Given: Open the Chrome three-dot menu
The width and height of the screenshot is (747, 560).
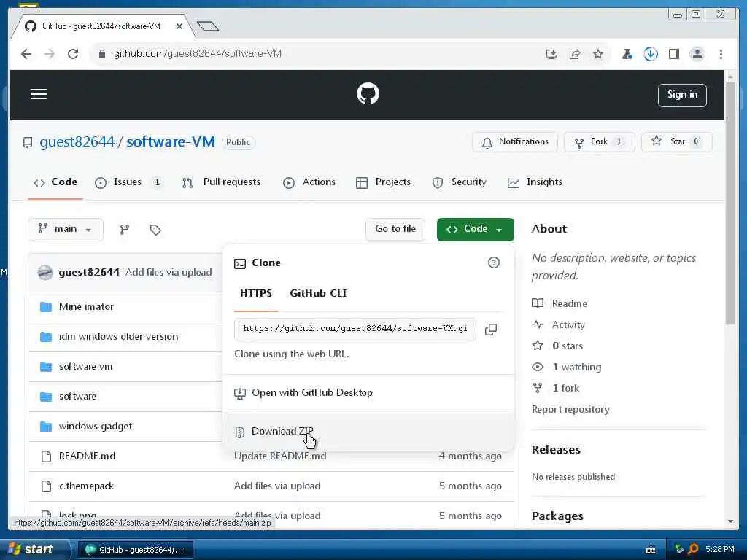Looking at the screenshot, I should [721, 54].
